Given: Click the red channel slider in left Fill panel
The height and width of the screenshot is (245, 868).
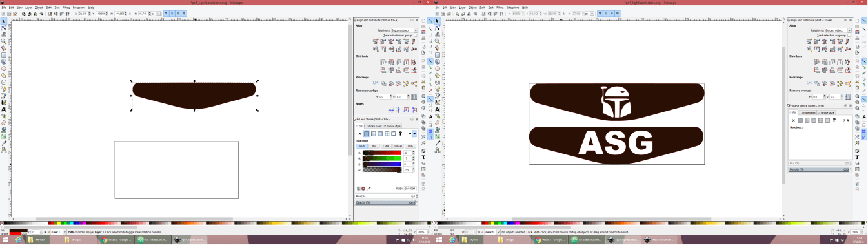Looking at the screenshot, I should coord(383,153).
